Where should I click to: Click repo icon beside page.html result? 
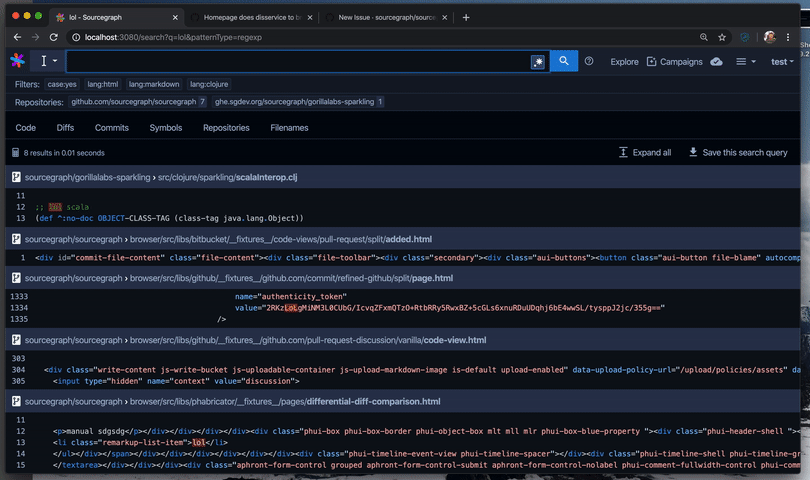coord(16,278)
